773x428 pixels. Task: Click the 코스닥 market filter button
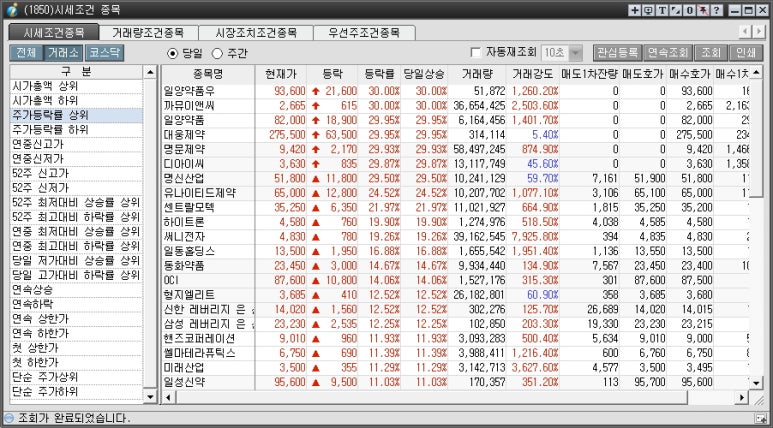(104, 53)
